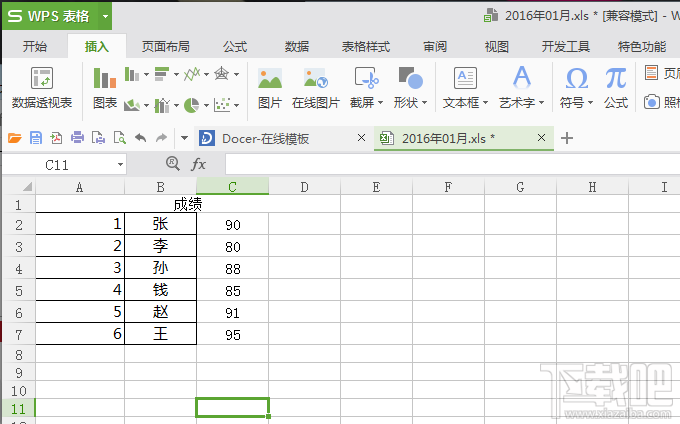
Task: Select the 成绩 title cell
Action: pyautogui.click(x=188, y=204)
